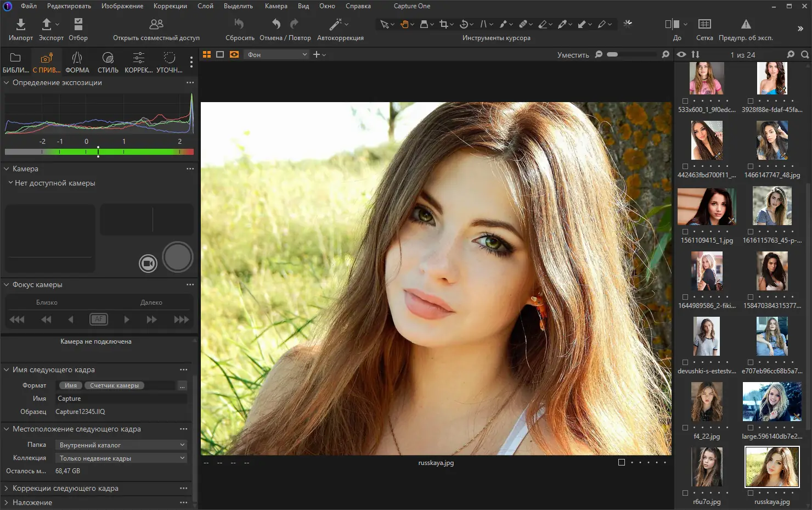Click the Export (Экспорт) icon
Viewport: 812px width, 510px height.
click(x=47, y=25)
